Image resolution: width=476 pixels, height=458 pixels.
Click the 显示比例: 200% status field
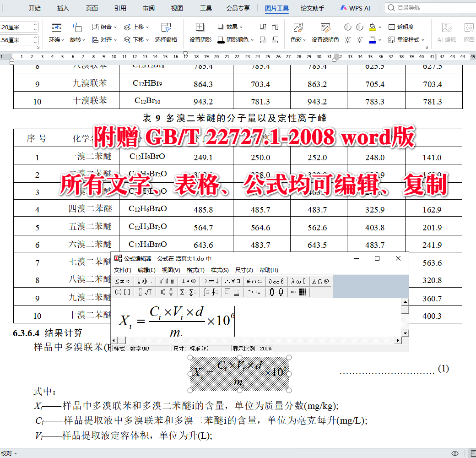pyautogui.click(x=252, y=349)
